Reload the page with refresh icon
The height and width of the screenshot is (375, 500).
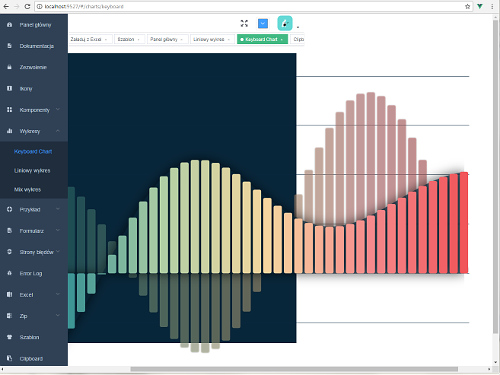click(27, 6)
